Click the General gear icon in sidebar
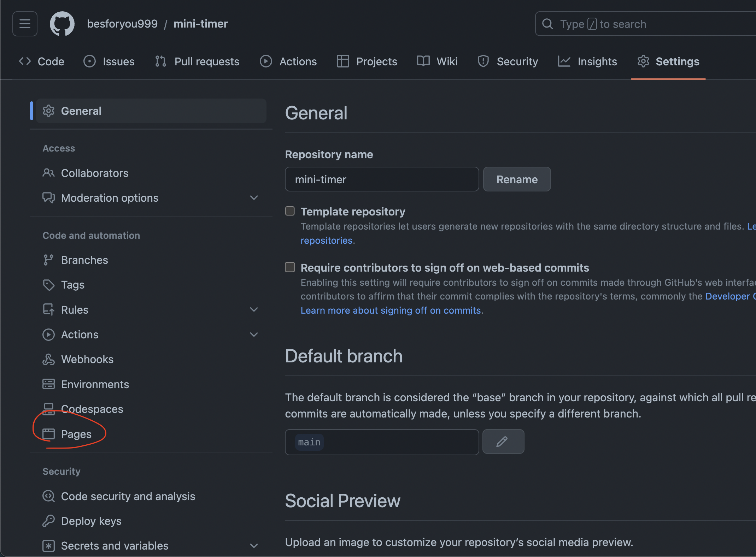756x557 pixels. (48, 111)
